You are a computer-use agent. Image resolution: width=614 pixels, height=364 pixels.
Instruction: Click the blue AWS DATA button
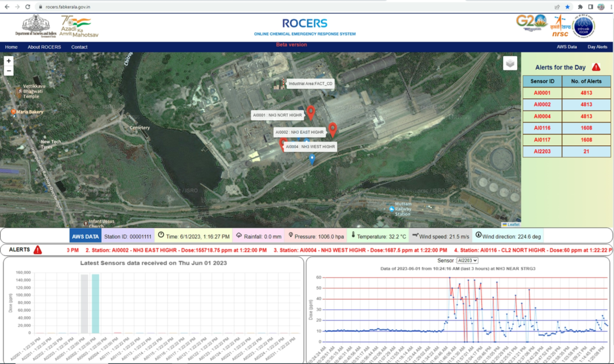[85, 237]
